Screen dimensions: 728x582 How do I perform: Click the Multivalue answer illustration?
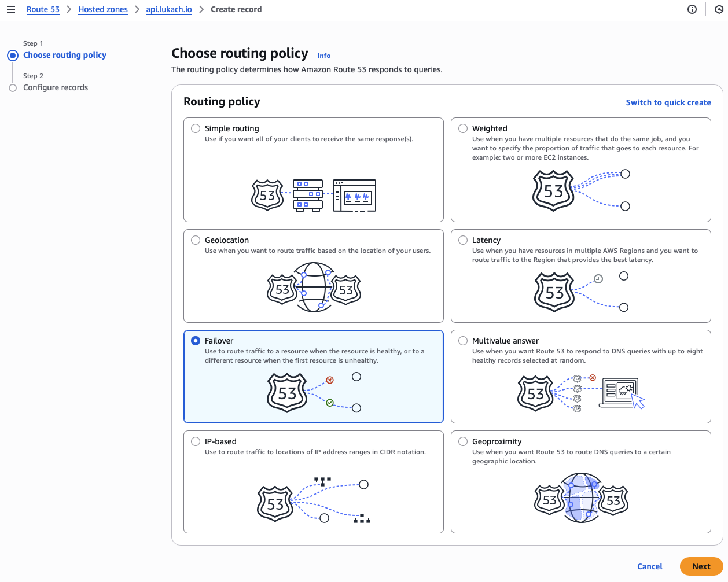click(580, 393)
